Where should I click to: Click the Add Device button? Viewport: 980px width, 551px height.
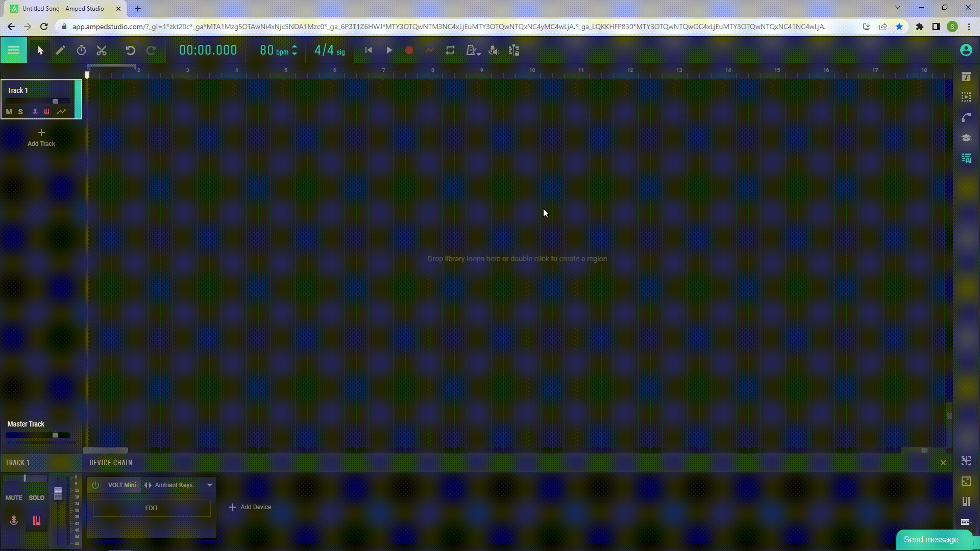point(249,507)
